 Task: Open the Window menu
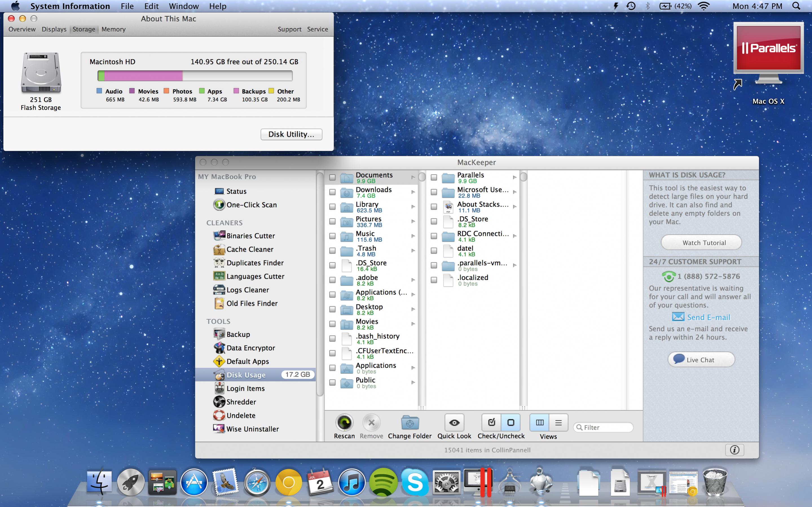tap(184, 6)
